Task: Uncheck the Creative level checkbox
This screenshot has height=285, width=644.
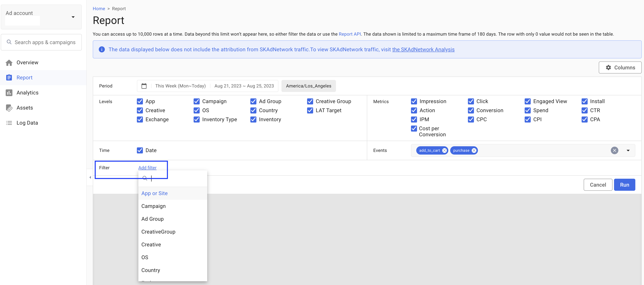Action: click(x=140, y=110)
